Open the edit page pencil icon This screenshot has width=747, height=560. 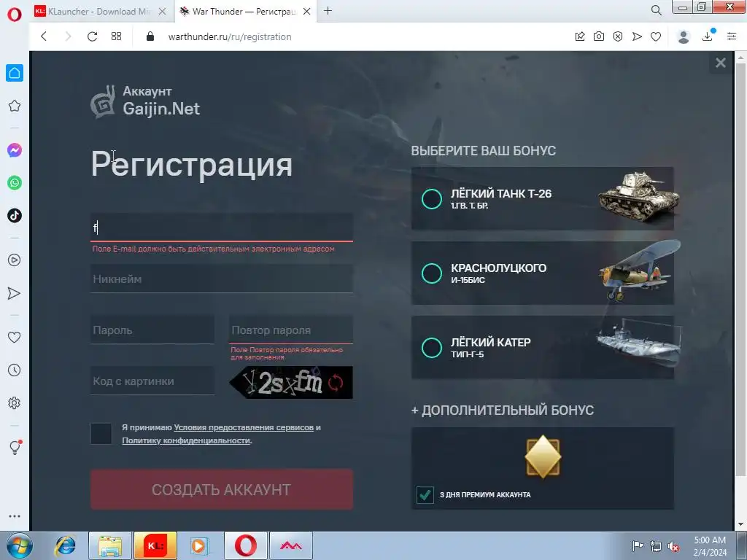(580, 36)
